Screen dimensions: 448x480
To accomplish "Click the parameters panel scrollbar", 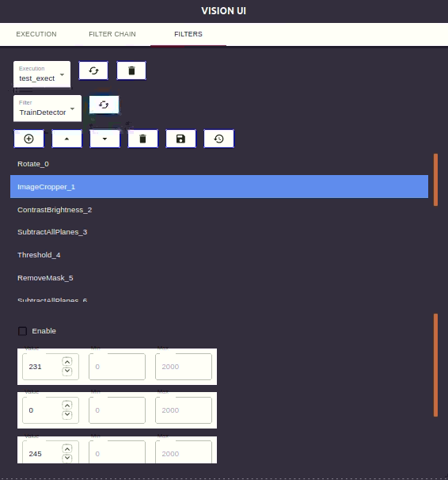I will tap(435, 365).
